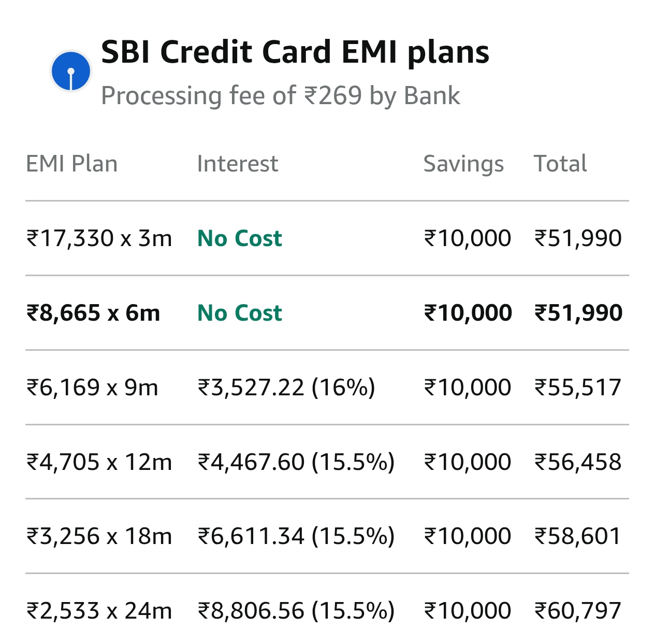Click the SBI bank logo icon
Viewport: 654px width, 644px height.
click(71, 71)
